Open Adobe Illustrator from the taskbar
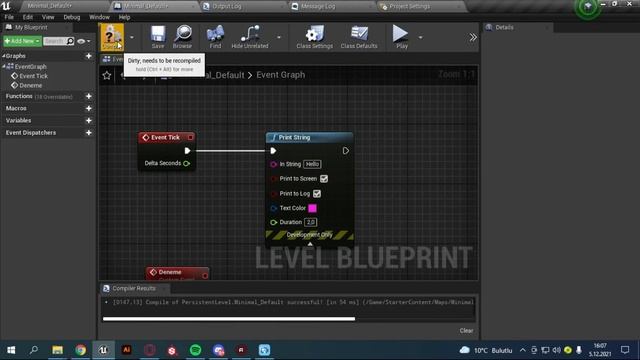Image resolution: width=640 pixels, height=360 pixels. (x=126, y=350)
